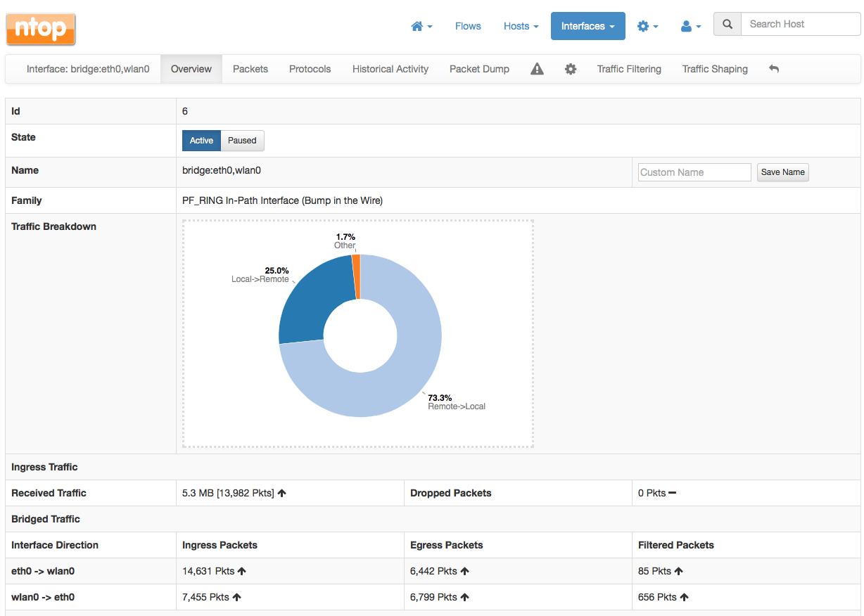Click the 25.0% Local->Remote label
Screen dimensions: 864x616
pos(260,275)
